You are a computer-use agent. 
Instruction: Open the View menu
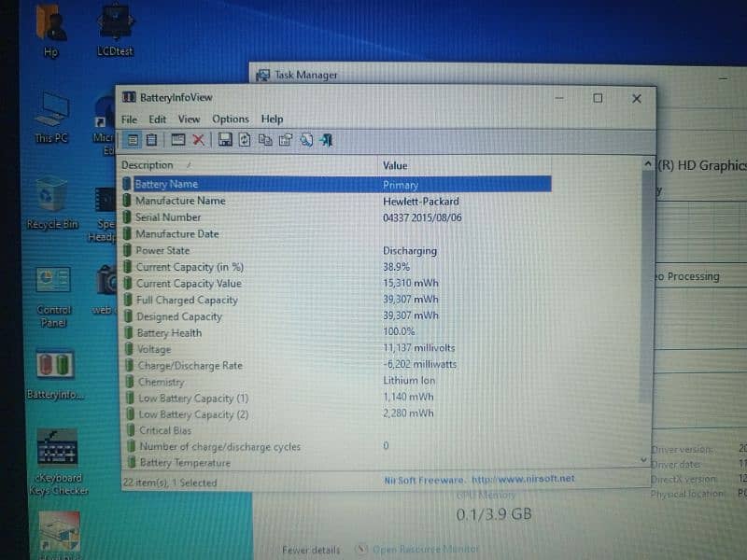click(x=189, y=119)
